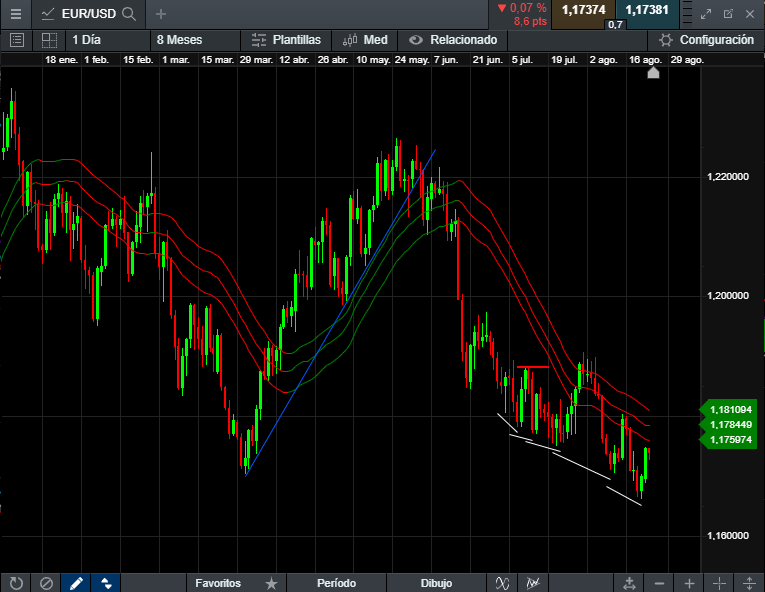Click the clear drawings circle-slash icon
This screenshot has width=765, height=592.
(x=46, y=583)
